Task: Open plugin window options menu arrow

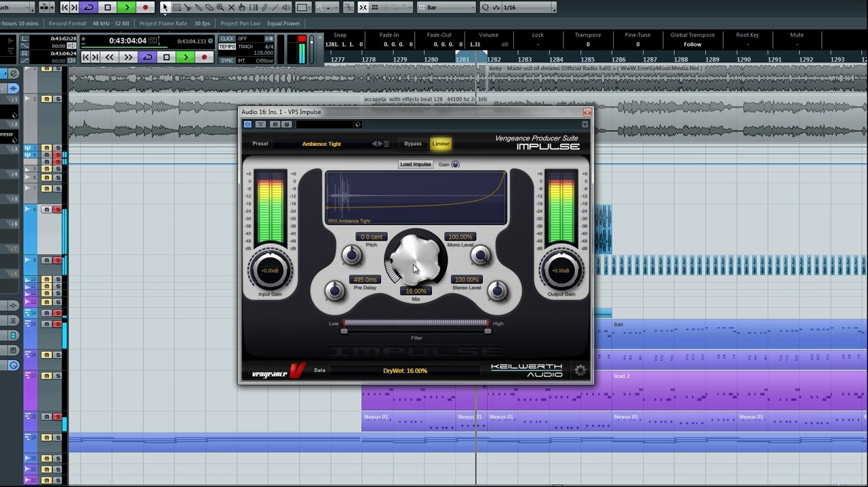Action: [x=585, y=124]
